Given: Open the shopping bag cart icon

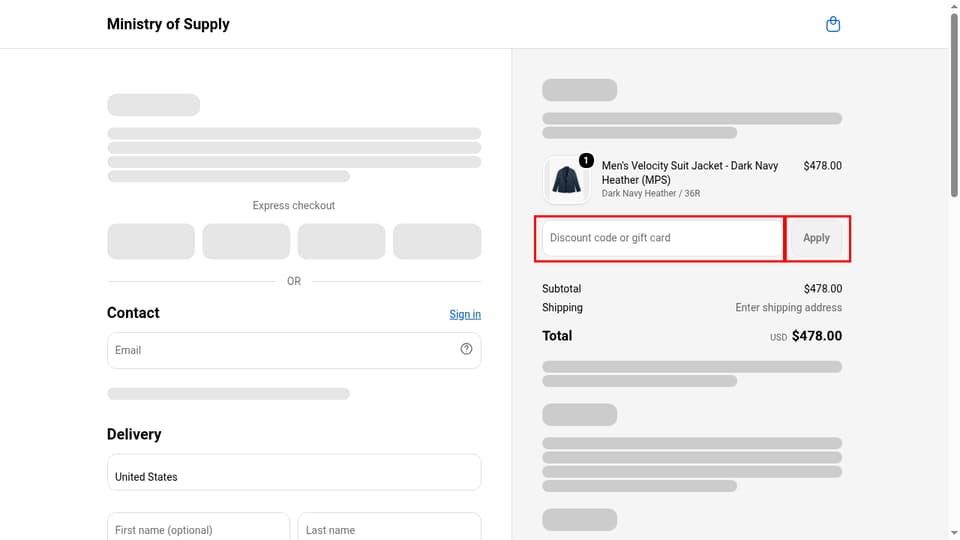Looking at the screenshot, I should (833, 24).
